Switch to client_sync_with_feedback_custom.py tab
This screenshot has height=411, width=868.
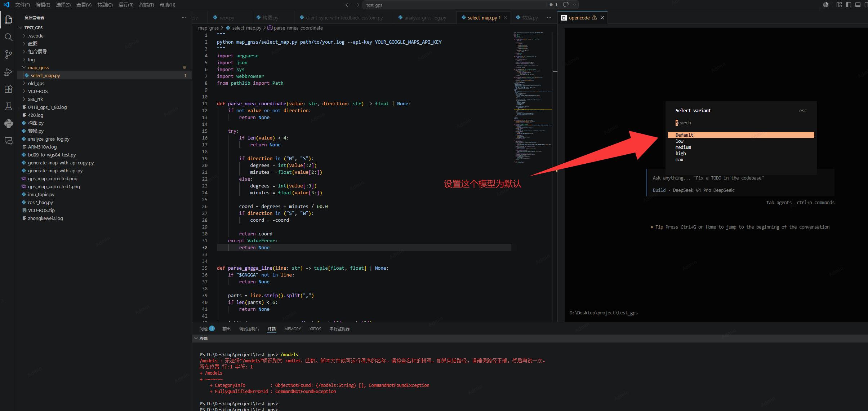coord(344,18)
